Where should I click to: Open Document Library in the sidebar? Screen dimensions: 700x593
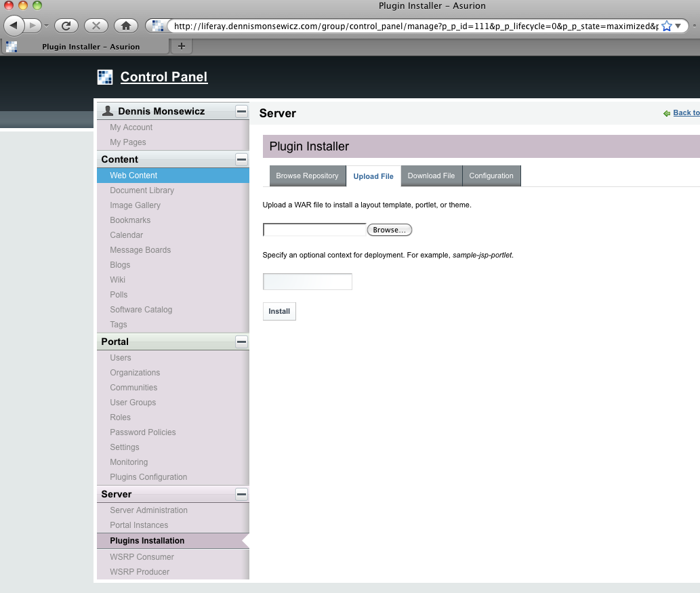click(x=142, y=190)
